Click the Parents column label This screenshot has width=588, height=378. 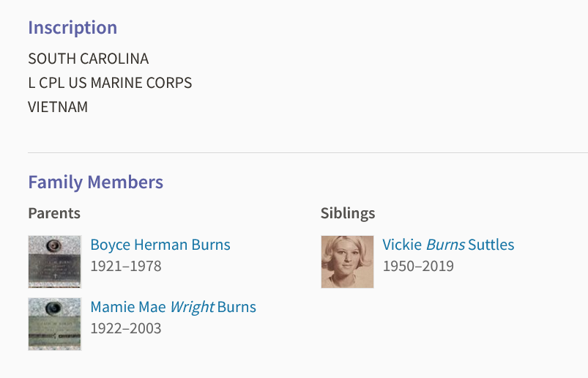(x=54, y=213)
